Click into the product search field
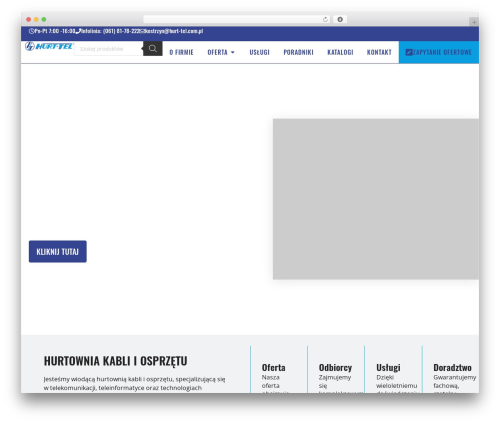Image resolution: width=500 pixels, height=423 pixels. [x=109, y=49]
